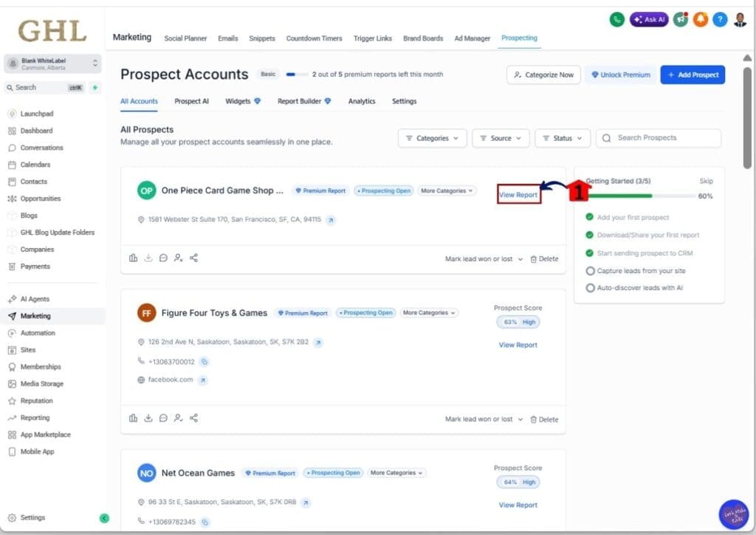
Task: Click the Delete trash icon for One Piece Card
Action: point(533,260)
